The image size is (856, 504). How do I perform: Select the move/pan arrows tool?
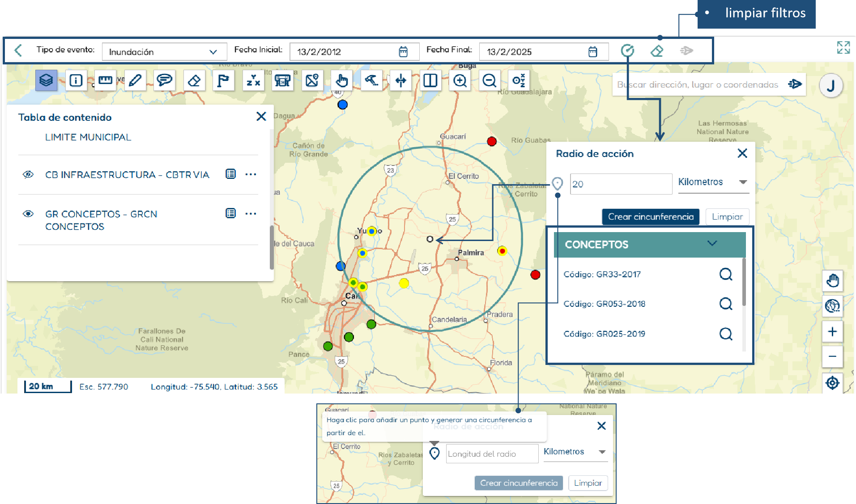tap(400, 80)
